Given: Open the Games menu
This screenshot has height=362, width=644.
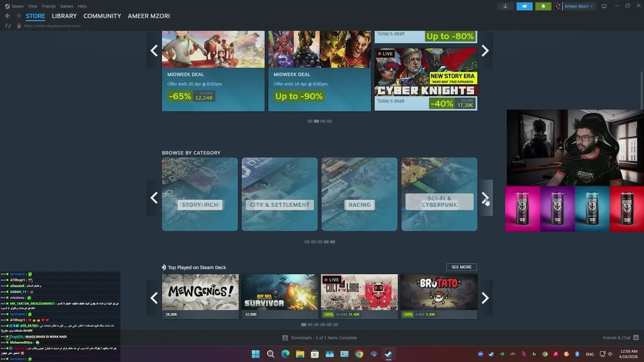Looking at the screenshot, I should (66, 6).
